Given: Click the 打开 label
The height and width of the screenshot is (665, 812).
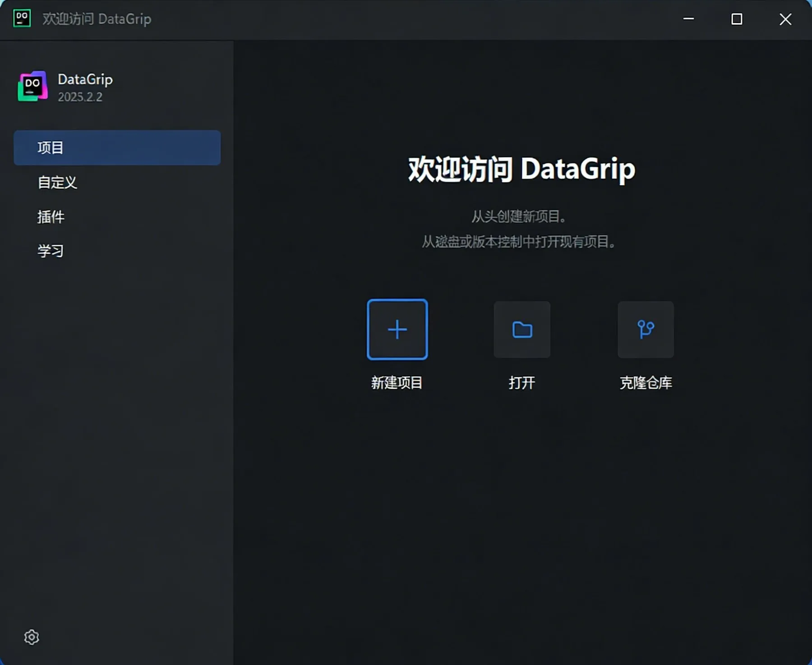Looking at the screenshot, I should 522,383.
